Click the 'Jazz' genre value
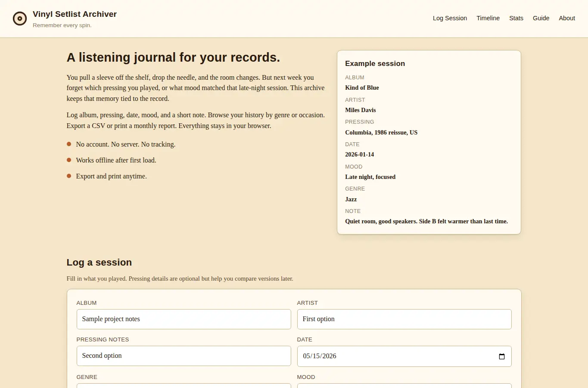588x388 pixels. (351, 199)
